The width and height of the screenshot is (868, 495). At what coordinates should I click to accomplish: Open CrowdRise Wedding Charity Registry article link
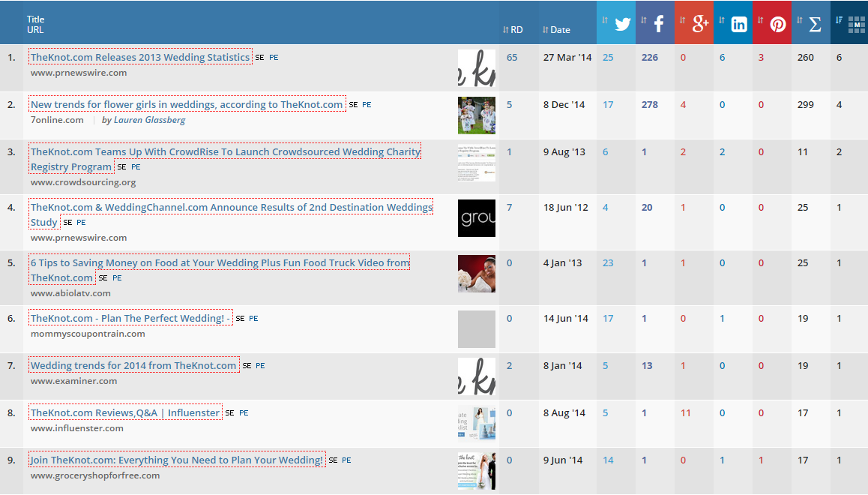coord(226,159)
